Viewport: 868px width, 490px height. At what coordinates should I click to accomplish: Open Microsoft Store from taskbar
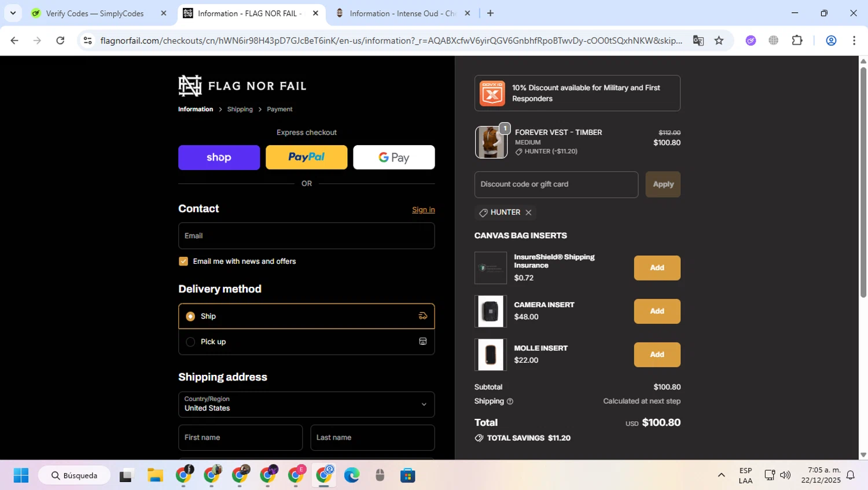[x=408, y=476]
